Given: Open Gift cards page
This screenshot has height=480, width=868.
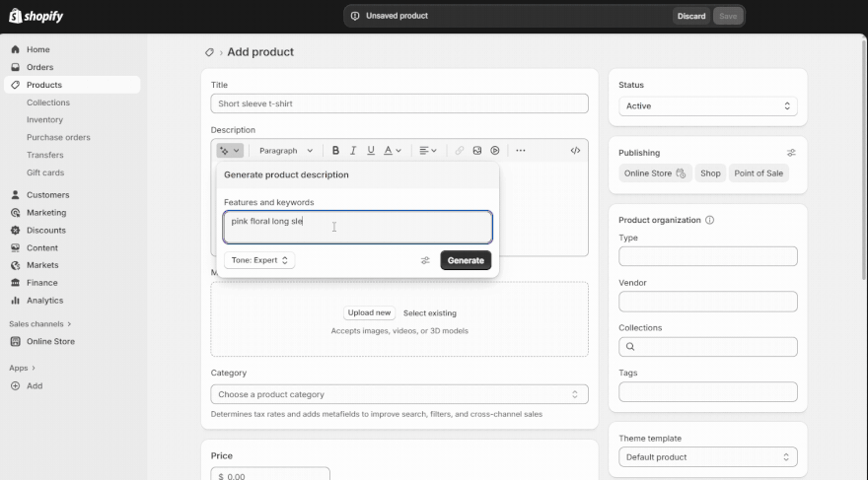Looking at the screenshot, I should [x=45, y=172].
